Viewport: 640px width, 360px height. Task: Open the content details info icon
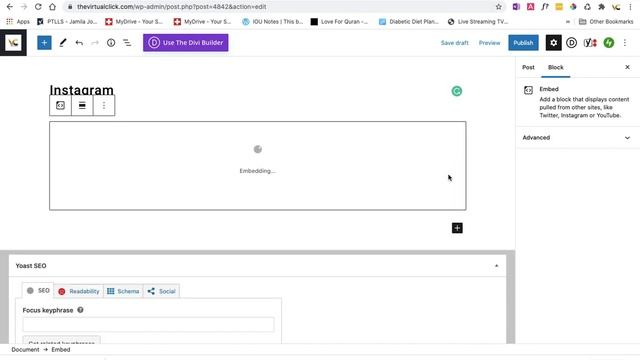coord(111,42)
